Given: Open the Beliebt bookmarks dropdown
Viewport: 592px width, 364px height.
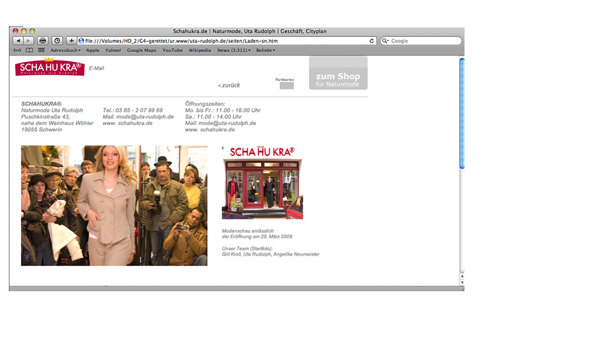Looking at the screenshot, I should (266, 51).
